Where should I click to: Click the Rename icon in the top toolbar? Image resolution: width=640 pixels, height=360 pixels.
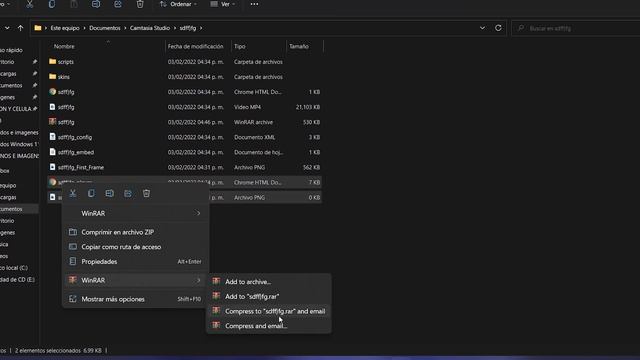pos(96,4)
